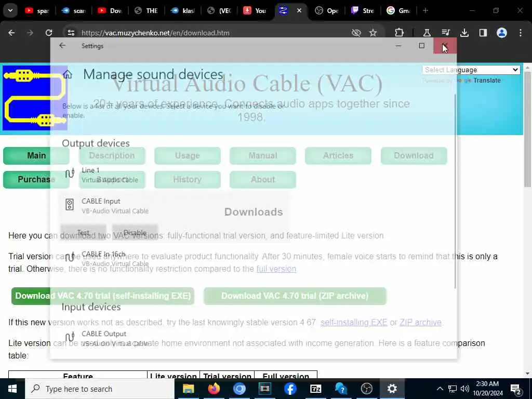
Task: Open version 4.67 'self-installing EXE' link
Action: coord(353,322)
